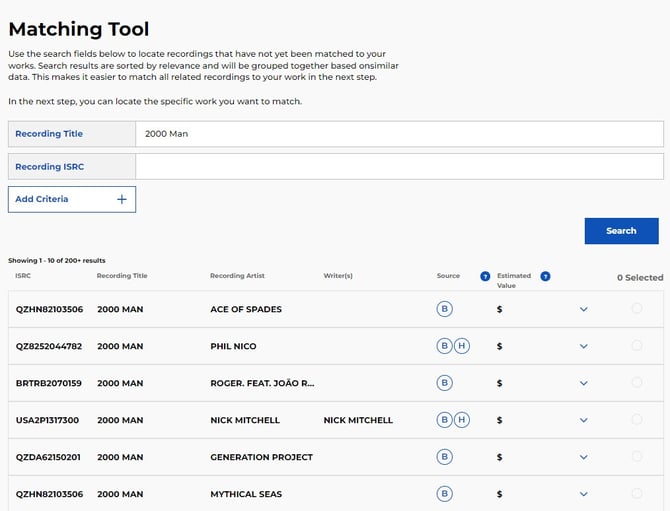The image size is (670, 511).
Task: Select the ACE OF SPADES recording radio button
Action: tap(637, 308)
